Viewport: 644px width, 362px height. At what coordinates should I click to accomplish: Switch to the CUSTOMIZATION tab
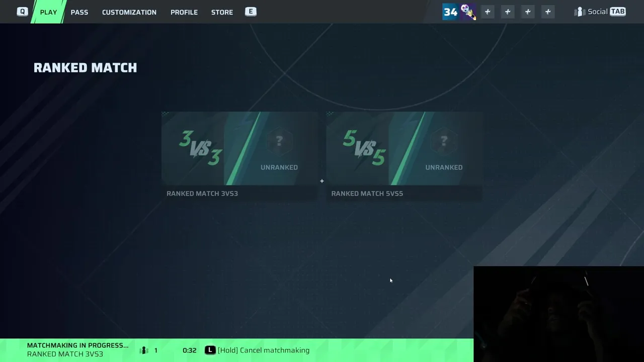pyautogui.click(x=129, y=12)
